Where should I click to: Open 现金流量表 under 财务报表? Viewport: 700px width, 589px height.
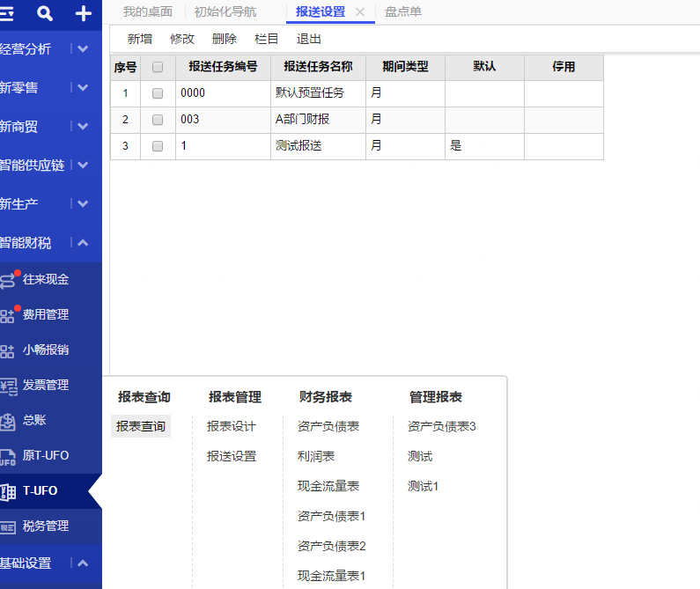pyautogui.click(x=328, y=486)
